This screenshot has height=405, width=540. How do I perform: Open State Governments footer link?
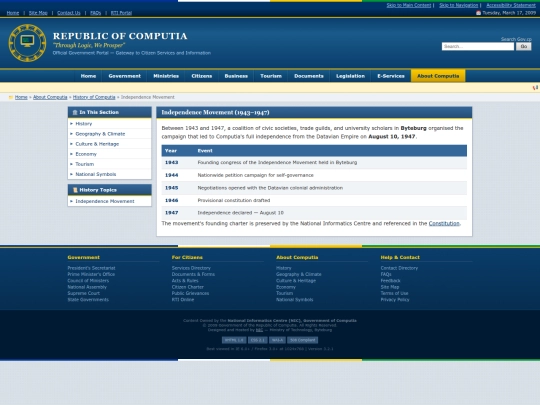[x=88, y=300]
